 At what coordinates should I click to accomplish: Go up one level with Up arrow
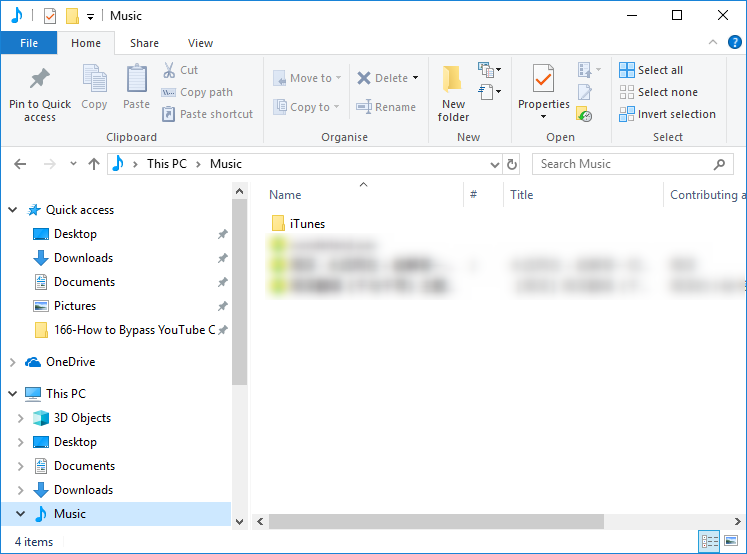coord(94,164)
